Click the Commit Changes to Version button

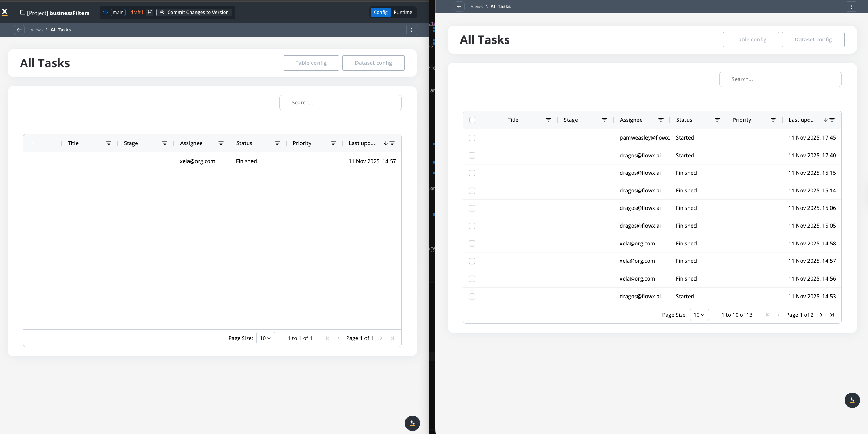(194, 12)
